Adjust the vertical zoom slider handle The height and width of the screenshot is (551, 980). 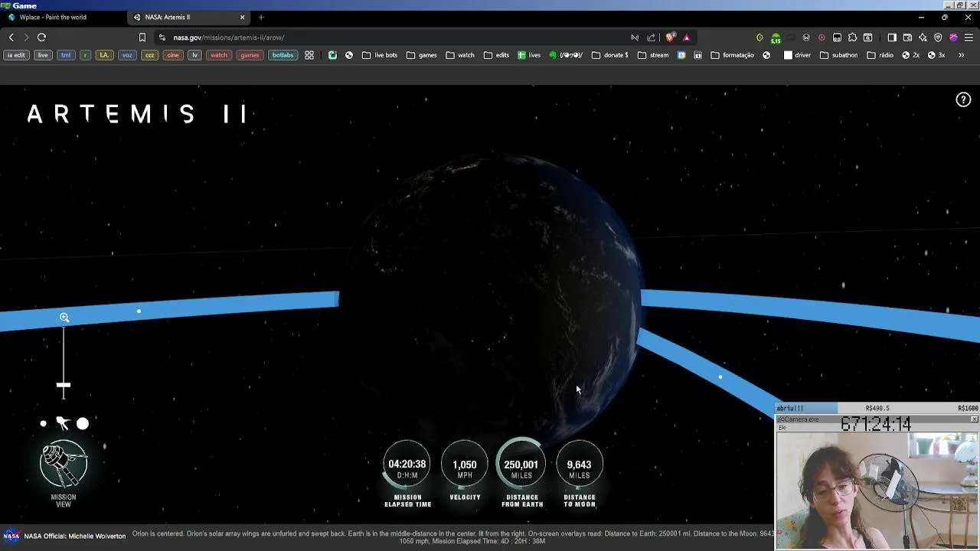point(64,386)
